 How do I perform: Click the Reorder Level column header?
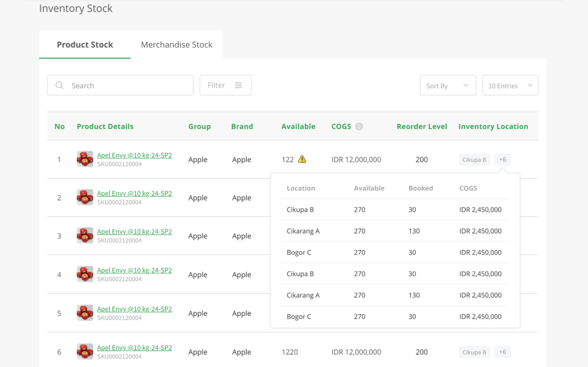point(422,127)
